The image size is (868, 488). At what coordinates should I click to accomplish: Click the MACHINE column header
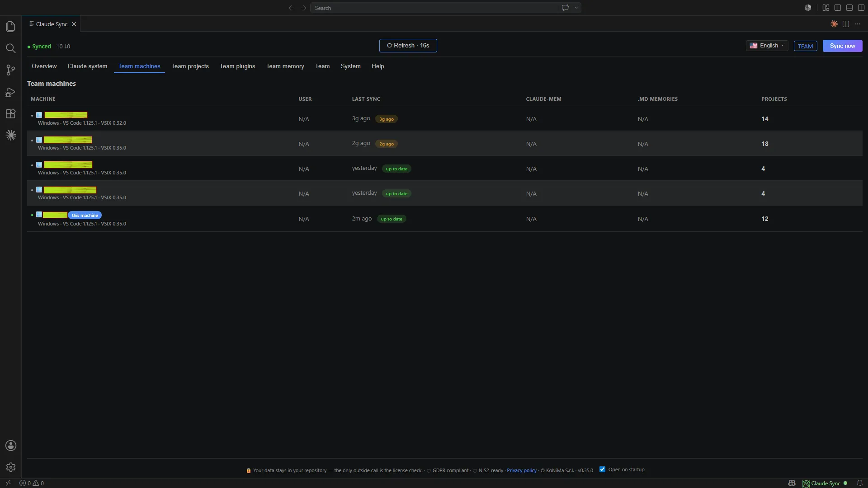pos(43,99)
